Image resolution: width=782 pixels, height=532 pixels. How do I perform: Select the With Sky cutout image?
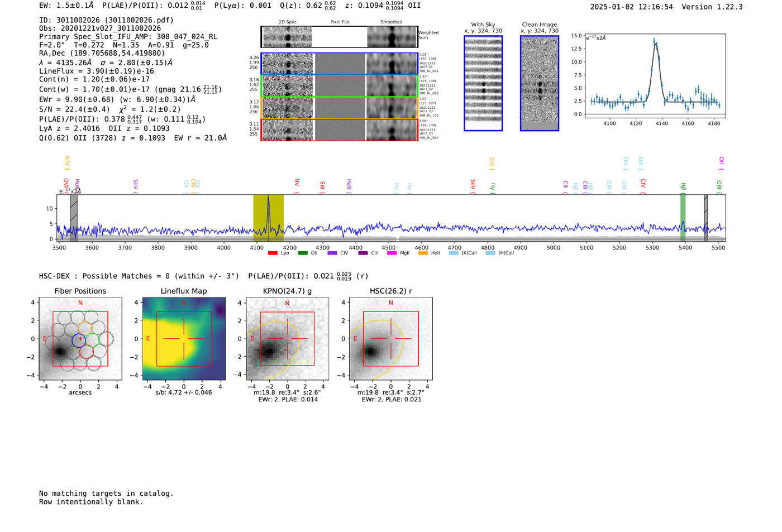(483, 83)
